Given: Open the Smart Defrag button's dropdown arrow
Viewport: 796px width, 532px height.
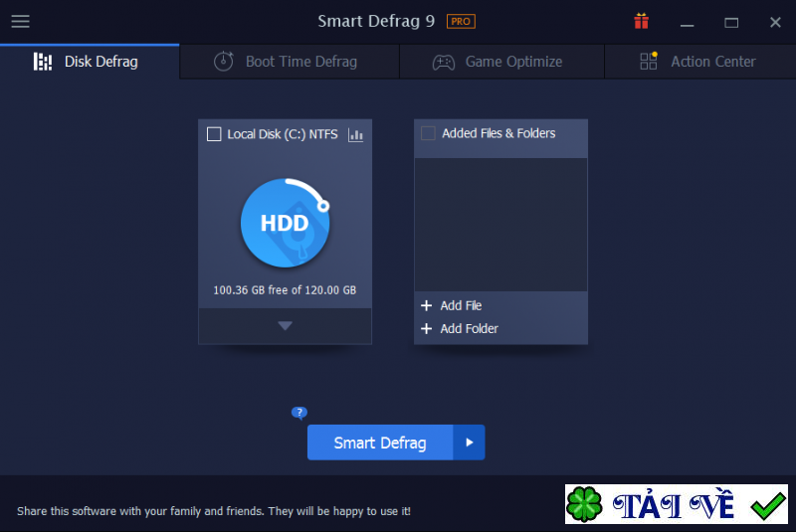Looking at the screenshot, I should tap(469, 443).
